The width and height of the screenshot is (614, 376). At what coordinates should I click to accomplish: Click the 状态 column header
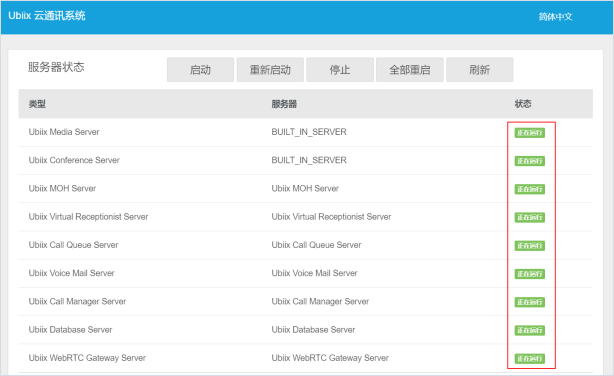point(523,104)
